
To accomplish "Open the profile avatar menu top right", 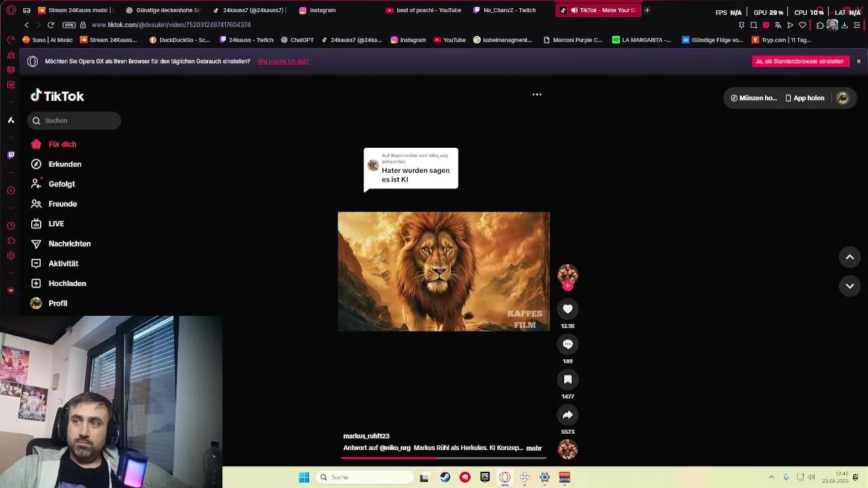I will click(843, 98).
